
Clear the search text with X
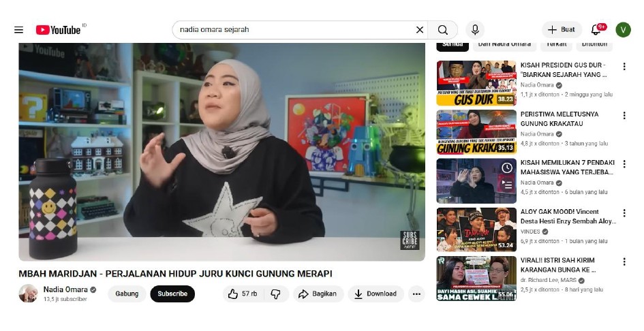click(x=419, y=29)
